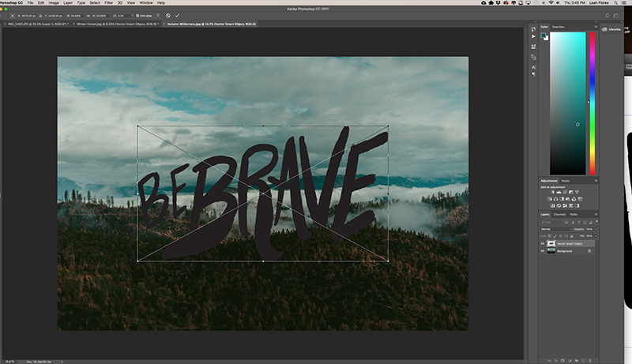Add a Black & White adjustment
Screen dimensions: 632x364
pyautogui.click(x=562, y=199)
